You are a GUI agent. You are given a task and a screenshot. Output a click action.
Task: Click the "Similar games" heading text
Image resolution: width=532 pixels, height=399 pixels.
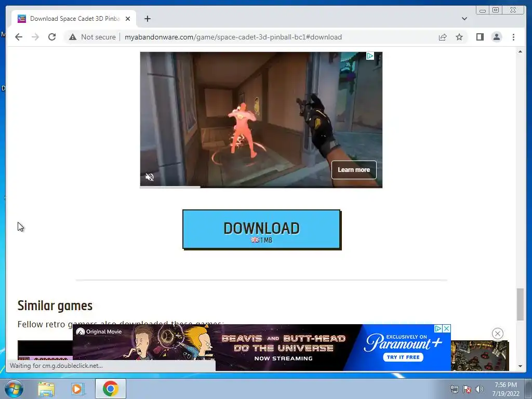tap(55, 305)
